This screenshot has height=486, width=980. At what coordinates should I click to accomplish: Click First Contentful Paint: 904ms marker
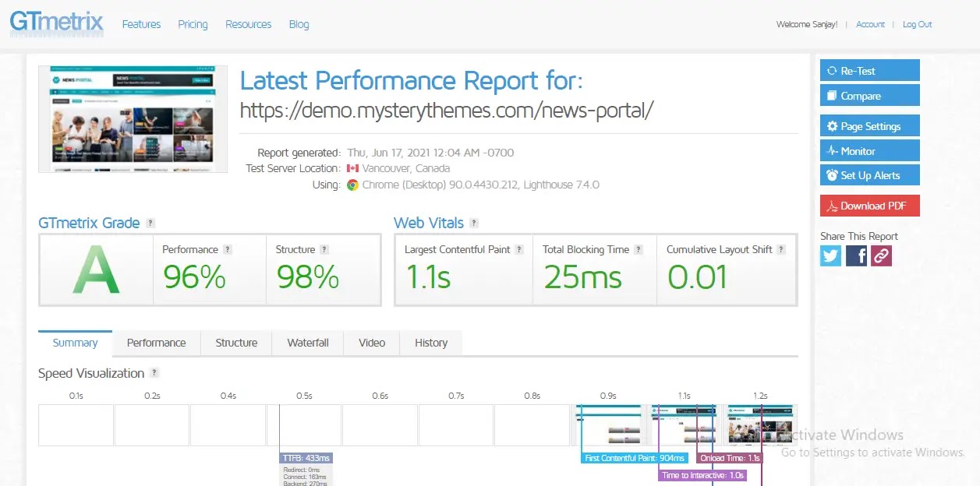coord(635,458)
